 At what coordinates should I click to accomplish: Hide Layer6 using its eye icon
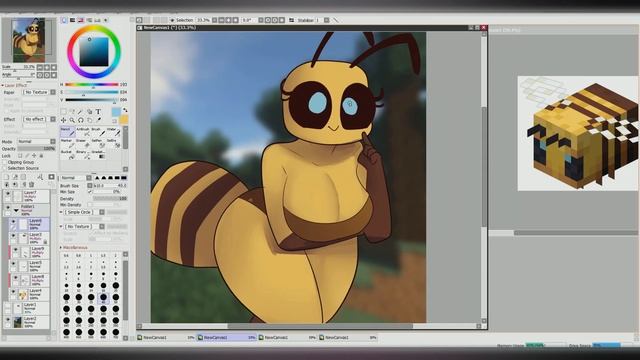[x=13, y=222]
